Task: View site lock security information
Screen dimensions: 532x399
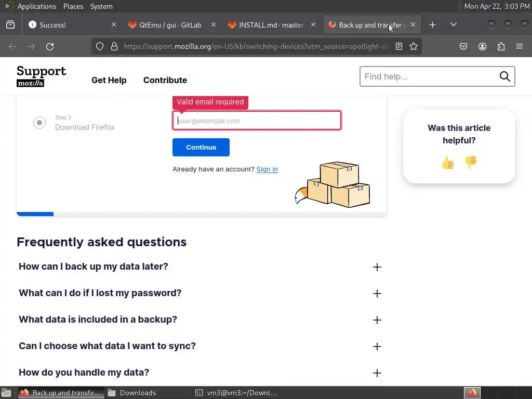Action: (x=114, y=46)
